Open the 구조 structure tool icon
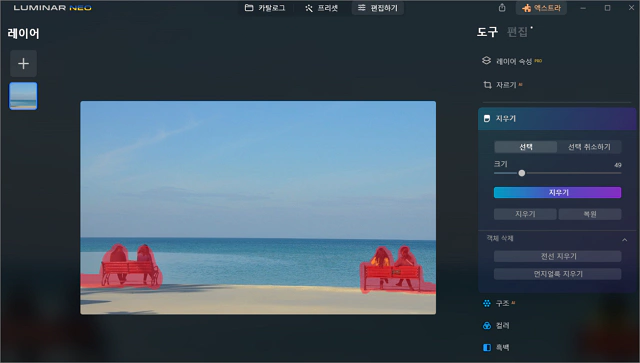 pyautogui.click(x=487, y=303)
